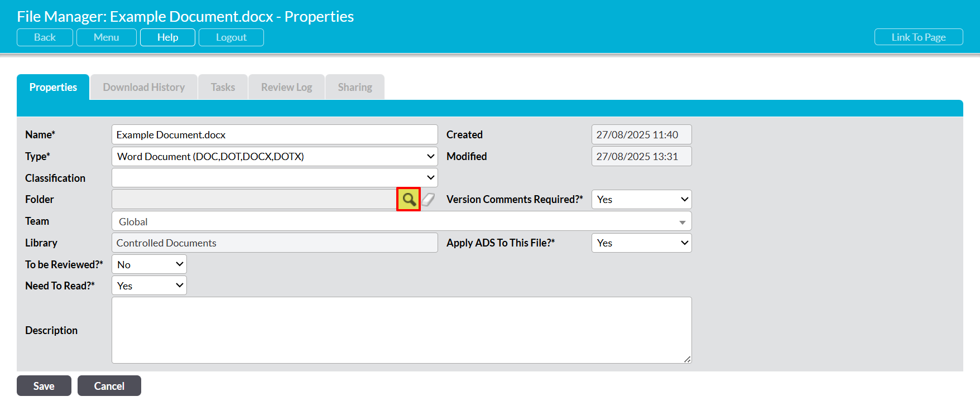Open the Sharing tab

(x=355, y=88)
